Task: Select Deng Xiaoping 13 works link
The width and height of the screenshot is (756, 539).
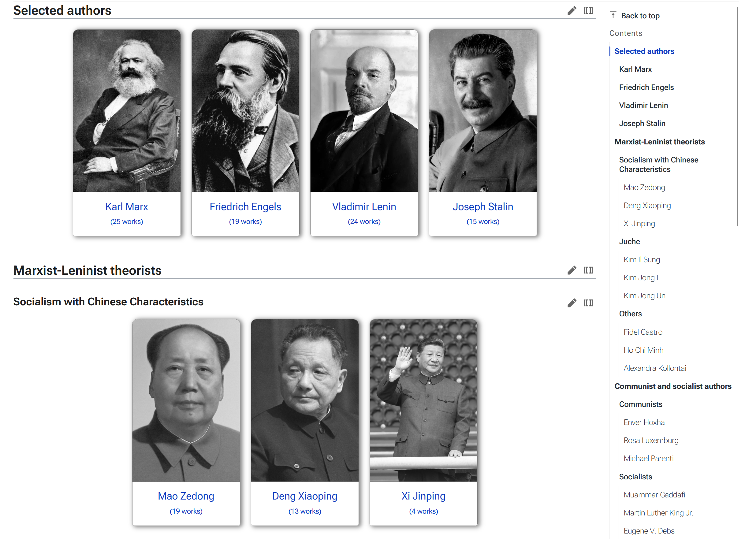Action: (305, 511)
